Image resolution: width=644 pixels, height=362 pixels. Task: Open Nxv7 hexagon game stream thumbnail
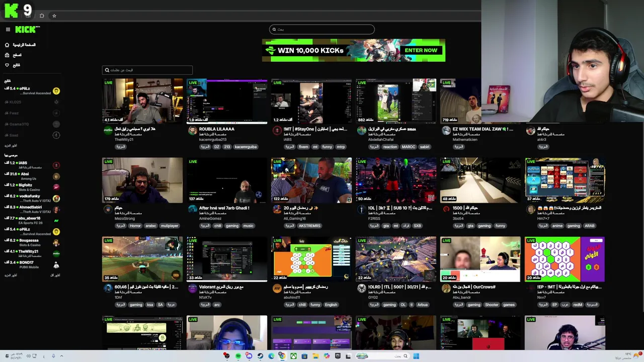coord(565,259)
